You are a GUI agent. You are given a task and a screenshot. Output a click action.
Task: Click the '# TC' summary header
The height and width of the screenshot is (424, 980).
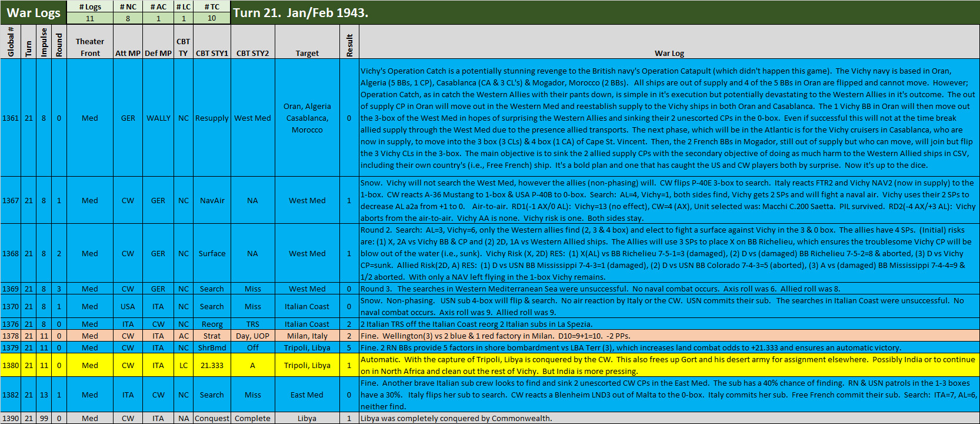[x=212, y=6]
